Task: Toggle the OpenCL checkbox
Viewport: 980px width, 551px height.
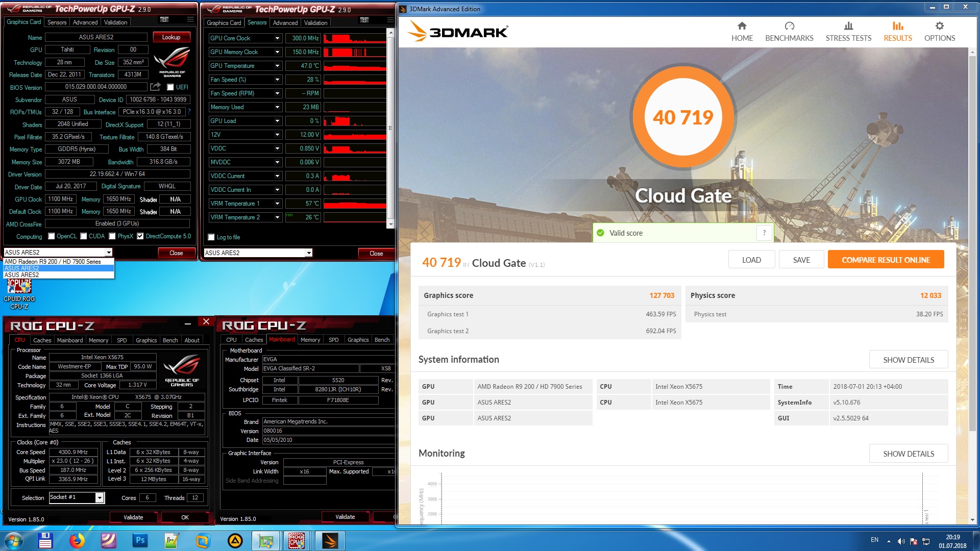Action: coord(51,236)
